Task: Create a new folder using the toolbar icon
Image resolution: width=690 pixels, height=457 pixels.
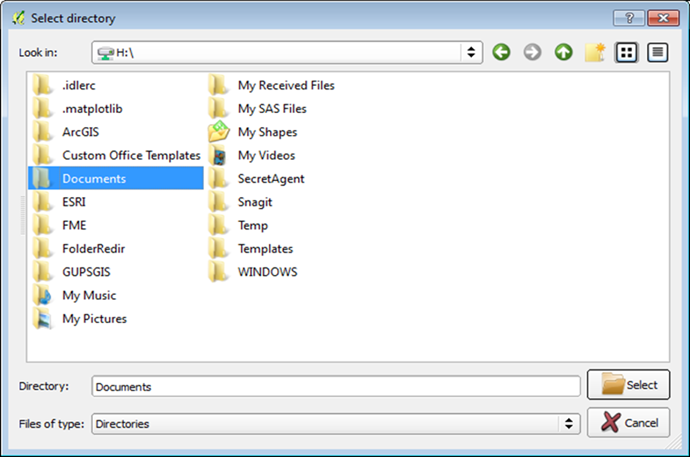Action: (x=595, y=52)
